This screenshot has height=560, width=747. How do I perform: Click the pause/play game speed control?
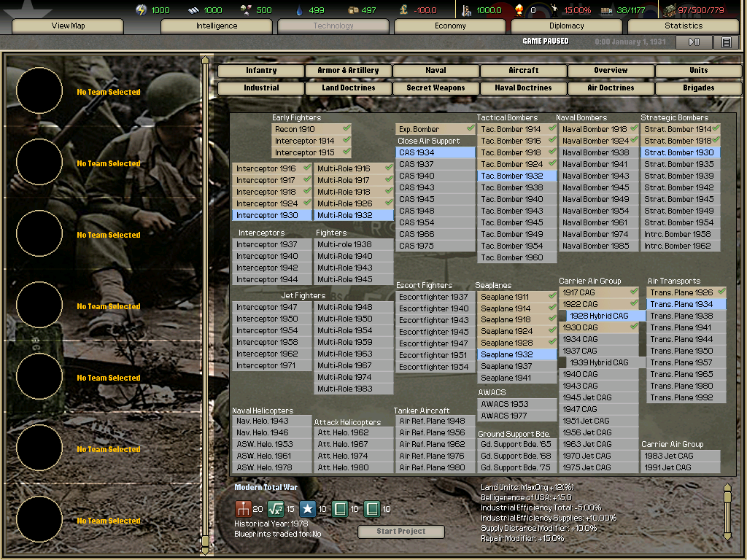click(692, 42)
